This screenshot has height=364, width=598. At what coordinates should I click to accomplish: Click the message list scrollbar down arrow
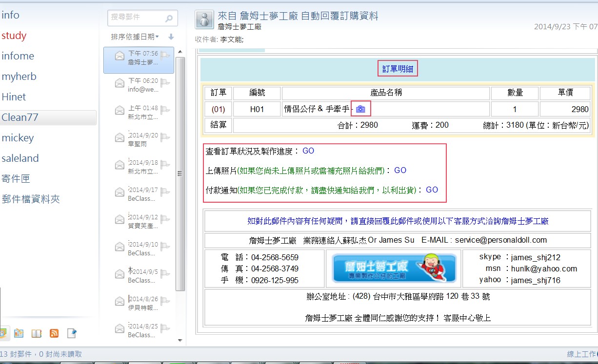pyautogui.click(x=180, y=340)
